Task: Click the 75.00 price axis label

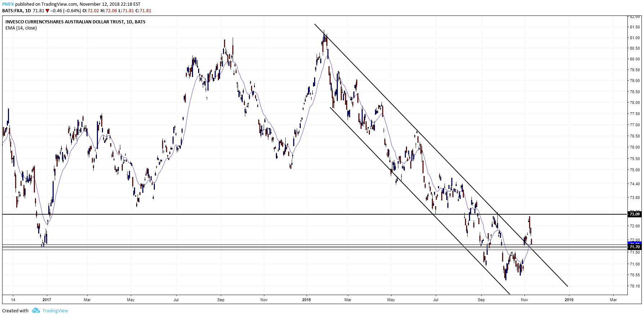Action: (635, 170)
